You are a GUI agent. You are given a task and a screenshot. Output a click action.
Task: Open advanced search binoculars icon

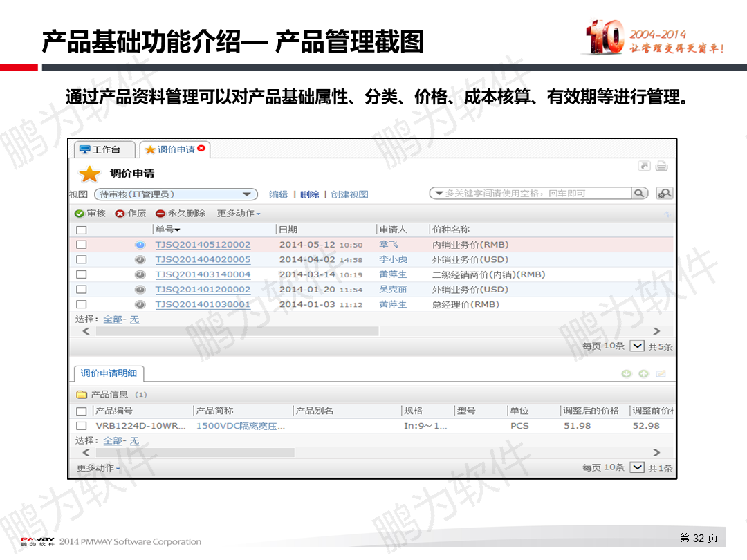[x=664, y=194]
